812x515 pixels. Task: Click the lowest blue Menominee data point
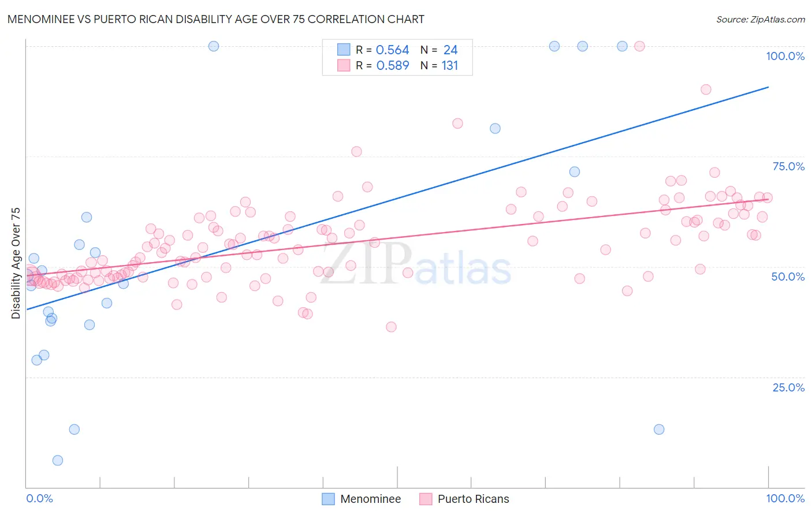pos(58,460)
